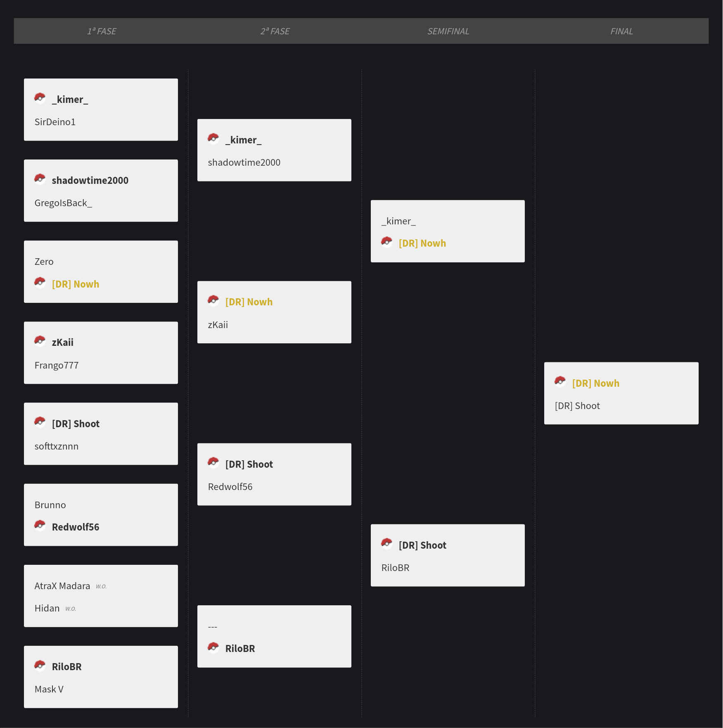Select the 1ª FASE column header

click(102, 31)
